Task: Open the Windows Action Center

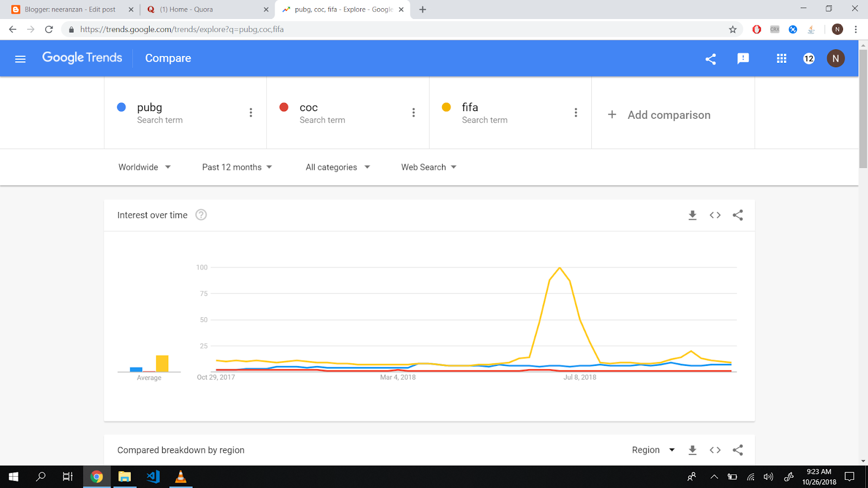Action: click(850, 477)
